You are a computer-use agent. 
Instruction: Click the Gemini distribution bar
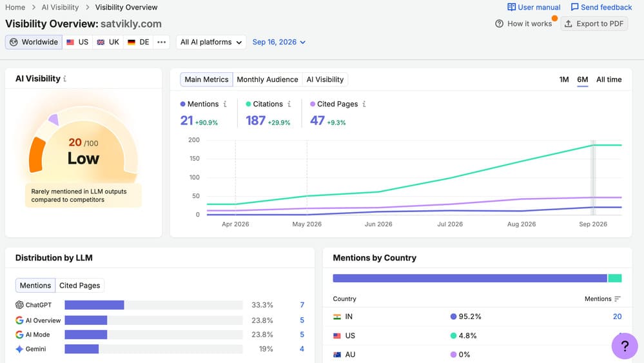(82, 349)
